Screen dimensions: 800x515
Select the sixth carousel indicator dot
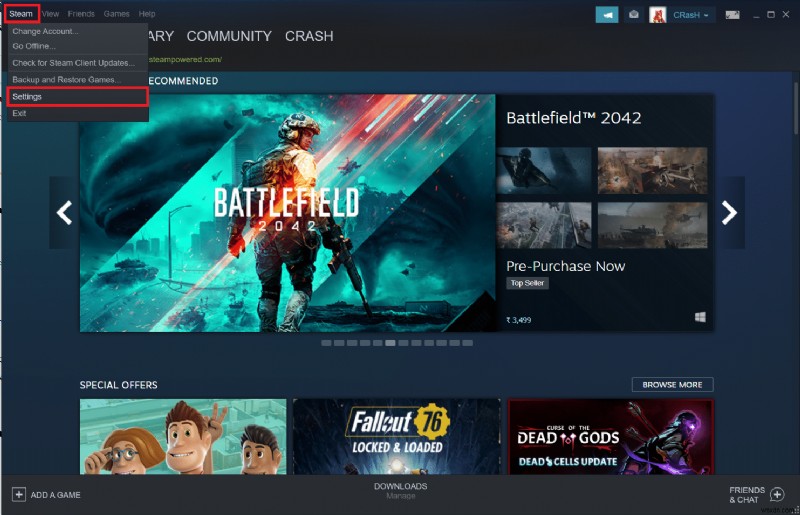[x=390, y=343]
